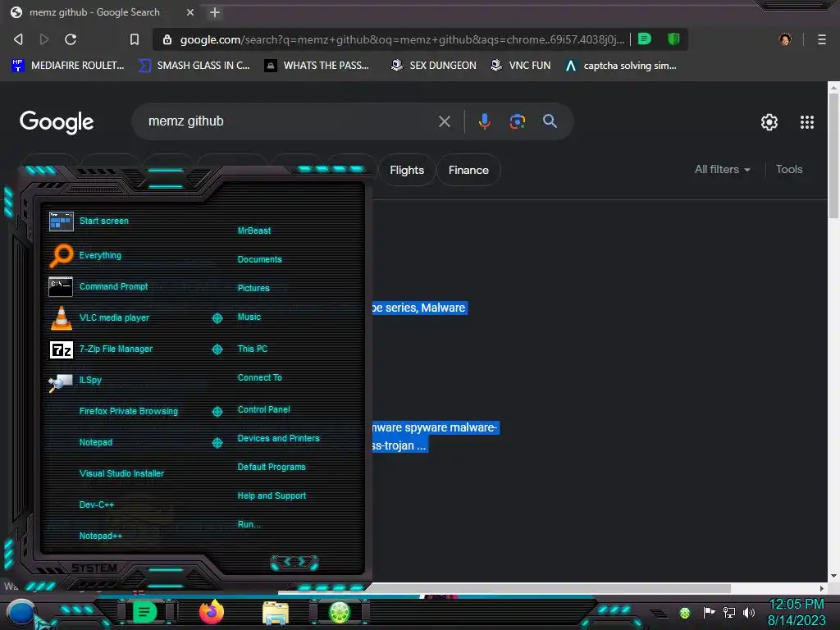This screenshot has height=630, width=840.
Task: Open MrBeast user folder in start menu
Action: point(254,231)
